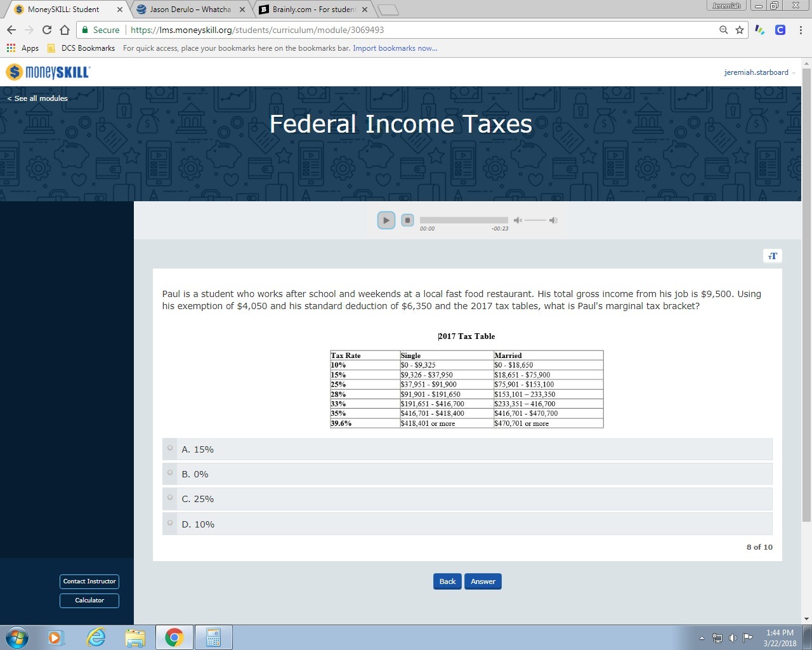Viewport: 812px width, 650px height.
Task: Click the address bar URL
Action: tap(257, 30)
